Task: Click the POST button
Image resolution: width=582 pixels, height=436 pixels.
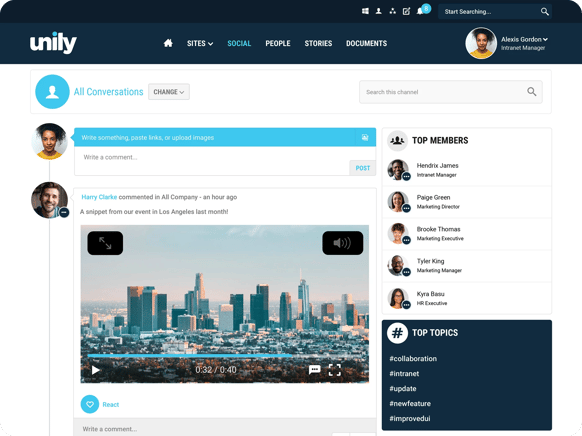Action: coord(363,168)
